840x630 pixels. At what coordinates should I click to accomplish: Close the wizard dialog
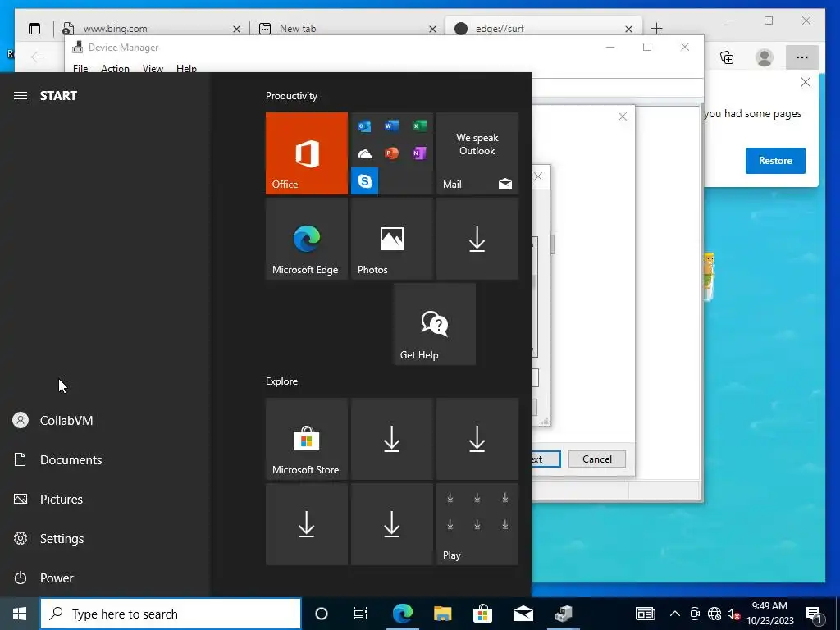click(623, 116)
